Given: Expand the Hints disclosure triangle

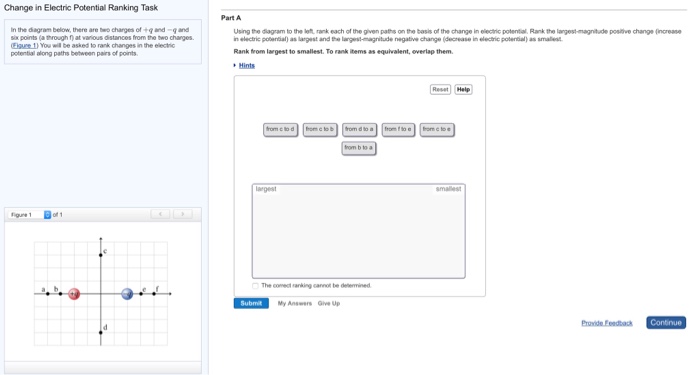Looking at the screenshot, I should click(235, 66).
